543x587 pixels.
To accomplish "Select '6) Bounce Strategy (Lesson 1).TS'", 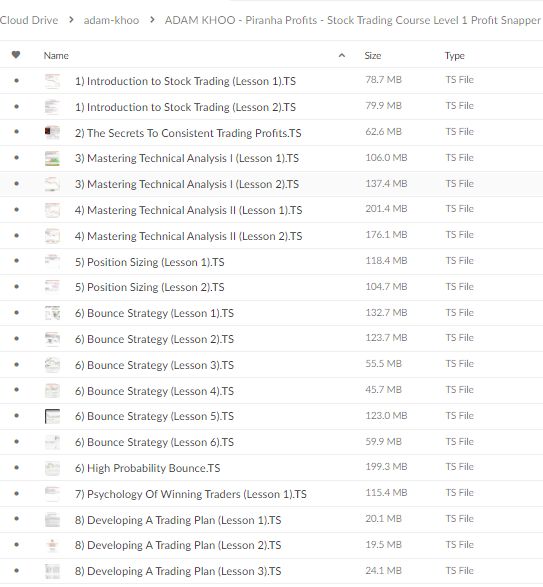I will (154, 313).
